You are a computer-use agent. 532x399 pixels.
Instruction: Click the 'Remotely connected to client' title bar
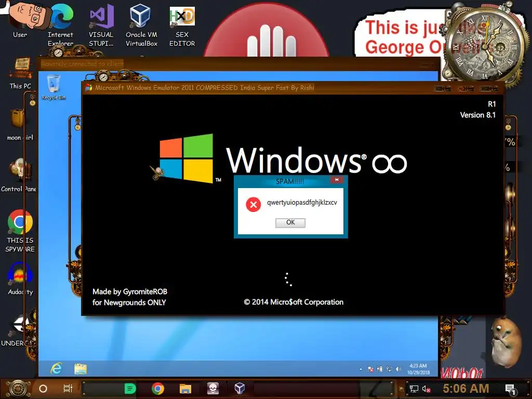(x=237, y=64)
